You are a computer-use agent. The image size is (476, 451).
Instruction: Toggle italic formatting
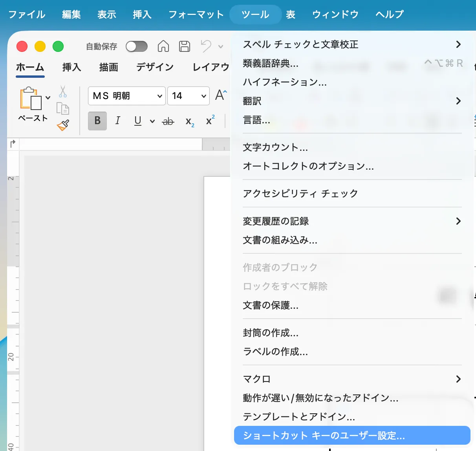(117, 121)
